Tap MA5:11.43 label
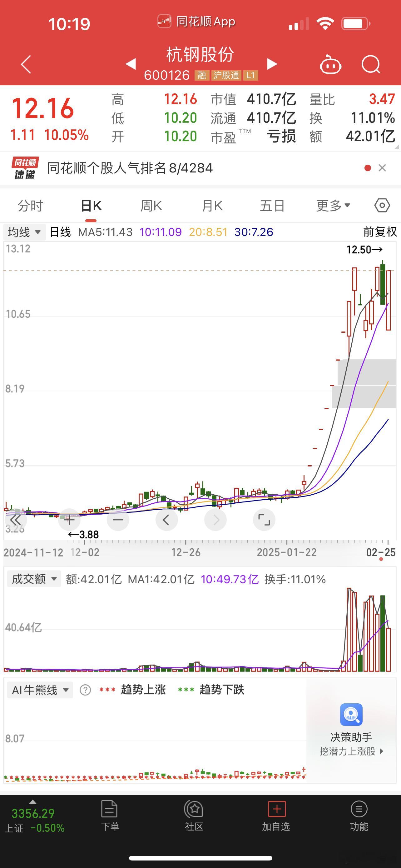 coord(105,232)
